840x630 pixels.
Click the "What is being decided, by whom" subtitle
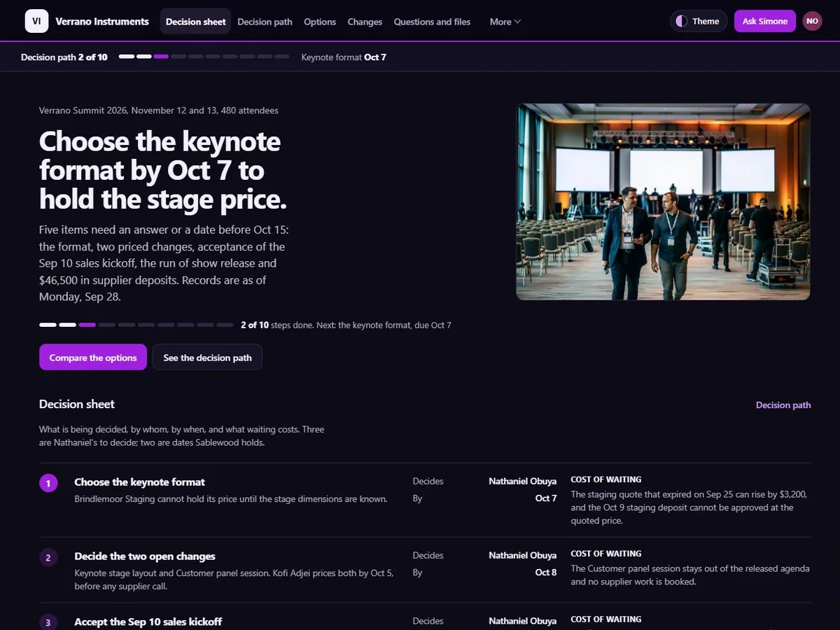coord(182,435)
